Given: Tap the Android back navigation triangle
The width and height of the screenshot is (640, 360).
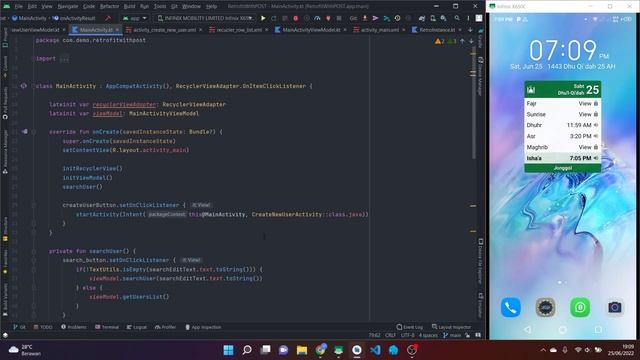Looking at the screenshot, I should (x=527, y=329).
